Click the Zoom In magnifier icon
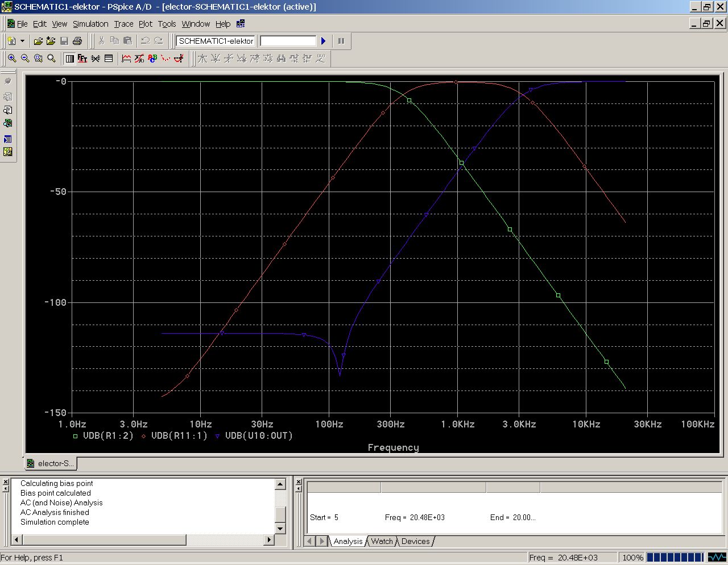Screen dimensions: 728x565 [x=12, y=59]
